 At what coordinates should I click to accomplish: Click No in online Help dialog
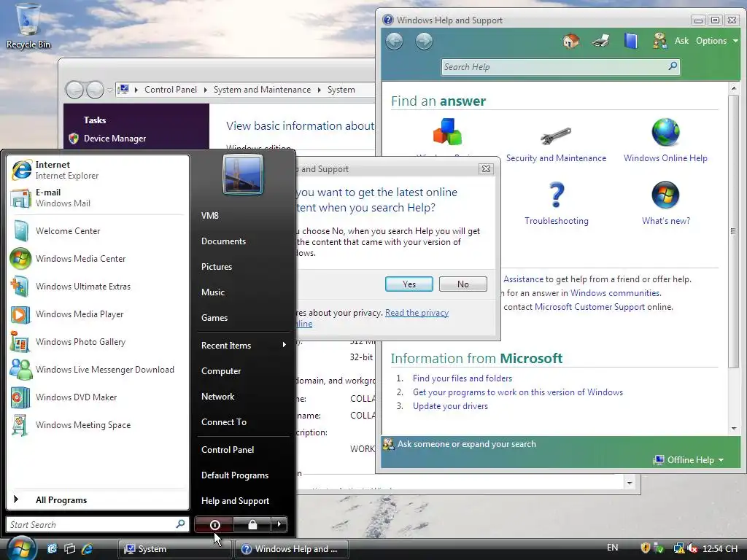pyautogui.click(x=463, y=284)
